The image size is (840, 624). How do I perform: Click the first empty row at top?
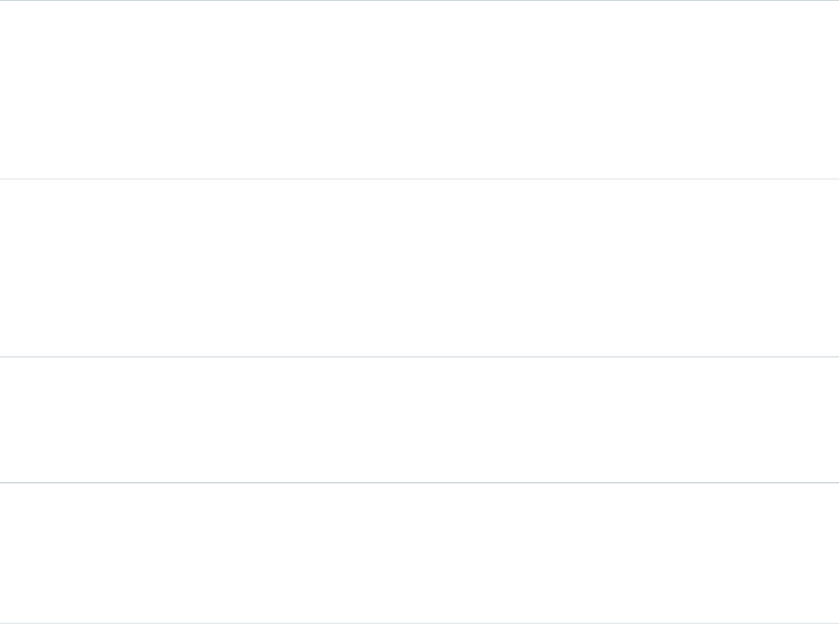pos(420,90)
